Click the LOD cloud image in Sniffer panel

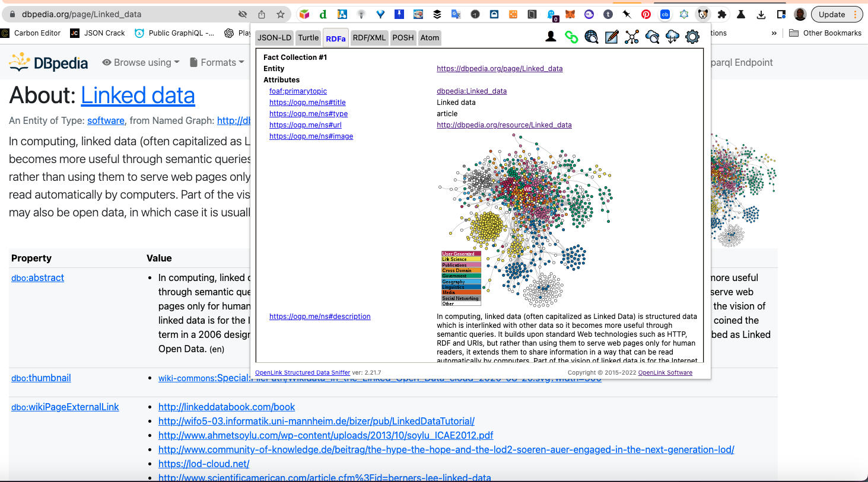click(x=526, y=221)
